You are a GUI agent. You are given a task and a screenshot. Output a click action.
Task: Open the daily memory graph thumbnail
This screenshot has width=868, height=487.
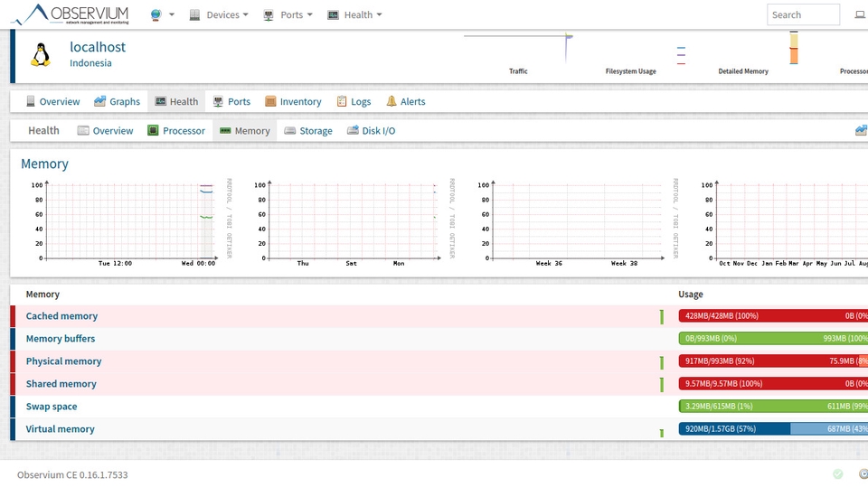click(129, 220)
